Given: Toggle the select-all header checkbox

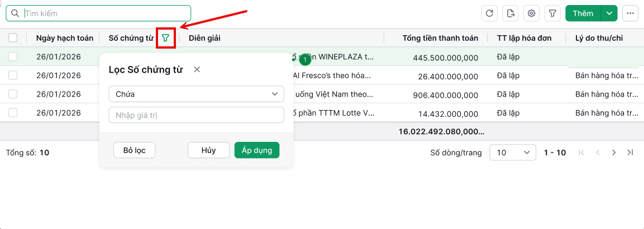Looking at the screenshot, I should (13, 38).
